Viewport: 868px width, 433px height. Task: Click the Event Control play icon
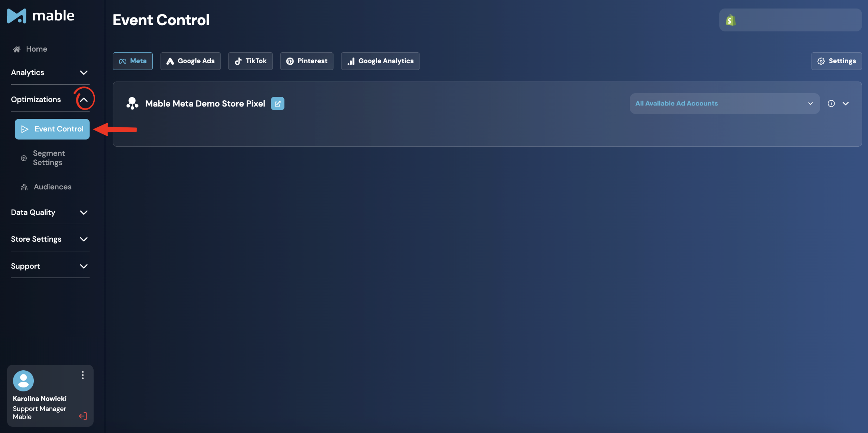click(x=25, y=129)
